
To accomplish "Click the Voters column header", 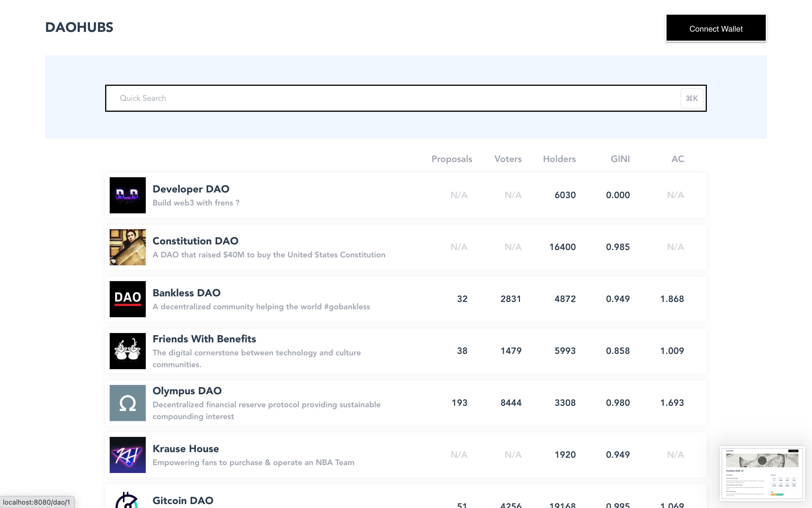I will 508,159.
